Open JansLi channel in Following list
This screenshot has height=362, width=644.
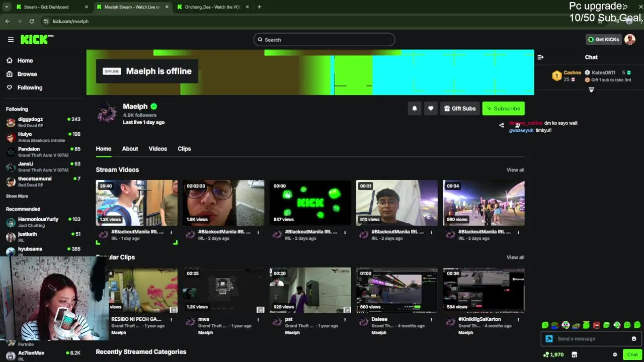43,166
